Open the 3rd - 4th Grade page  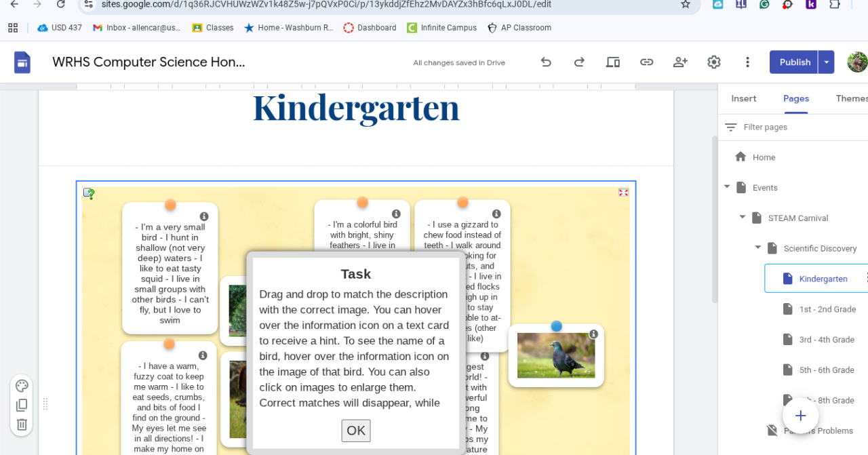pyautogui.click(x=826, y=340)
